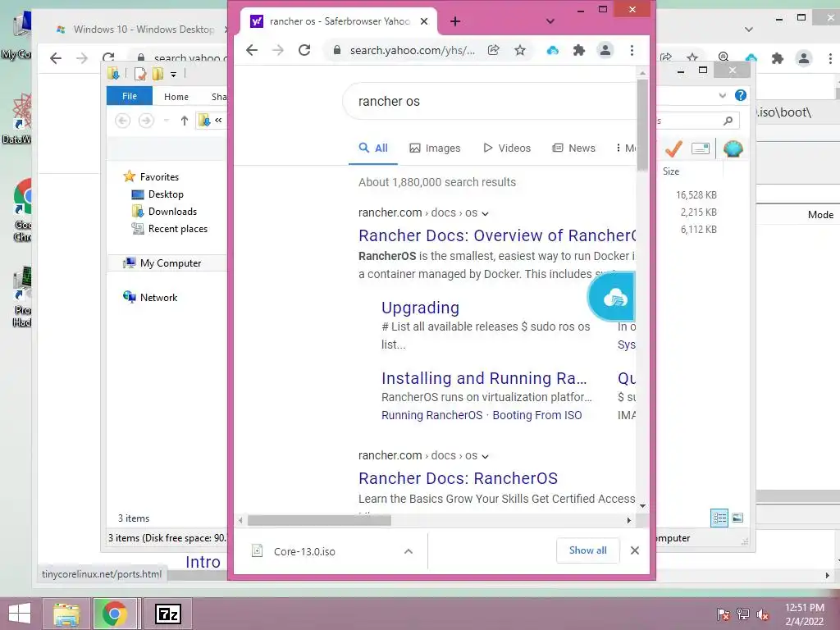Select Network in navigation pane
The height and width of the screenshot is (630, 840).
[x=158, y=297]
